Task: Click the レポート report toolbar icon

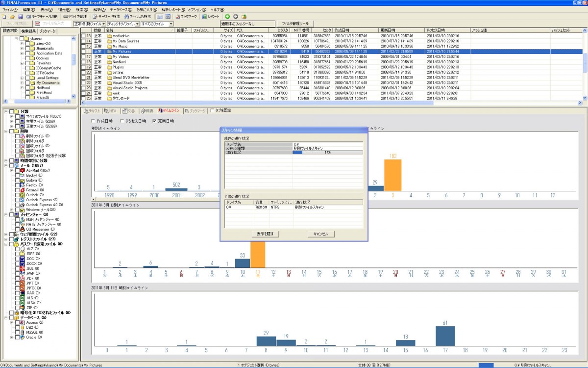Action: pyautogui.click(x=211, y=17)
